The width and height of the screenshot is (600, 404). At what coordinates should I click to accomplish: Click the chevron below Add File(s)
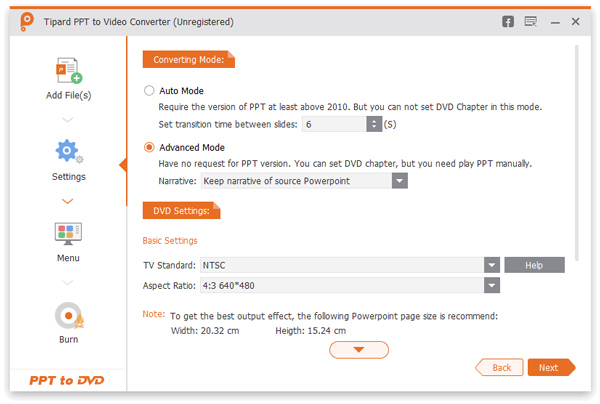click(x=67, y=120)
